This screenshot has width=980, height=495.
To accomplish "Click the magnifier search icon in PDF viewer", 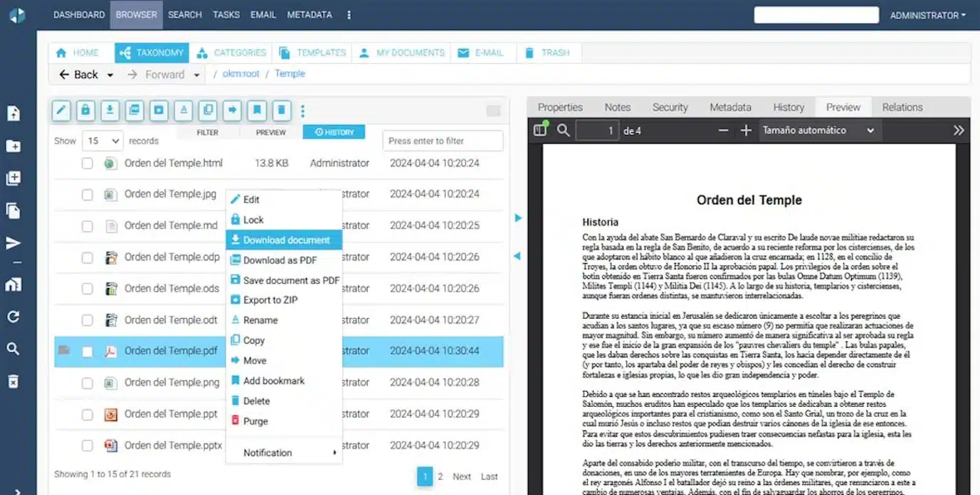I will pos(563,130).
